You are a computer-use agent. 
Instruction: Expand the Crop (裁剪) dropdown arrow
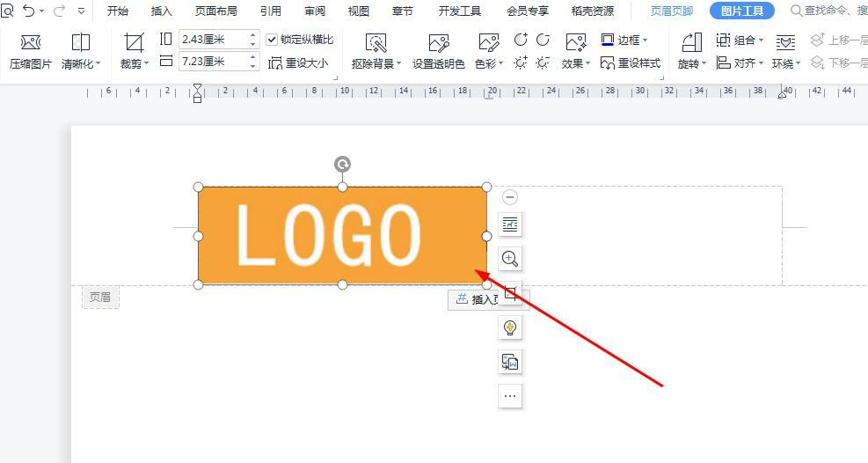tap(147, 63)
